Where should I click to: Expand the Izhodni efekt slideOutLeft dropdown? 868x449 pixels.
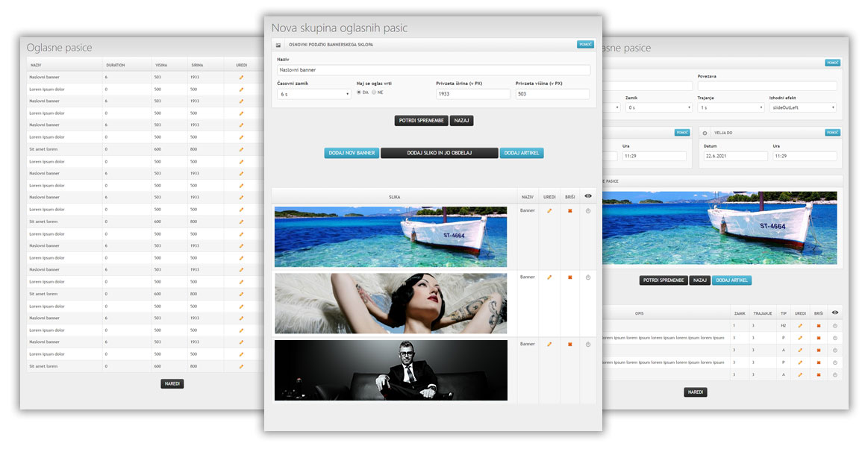pos(802,107)
